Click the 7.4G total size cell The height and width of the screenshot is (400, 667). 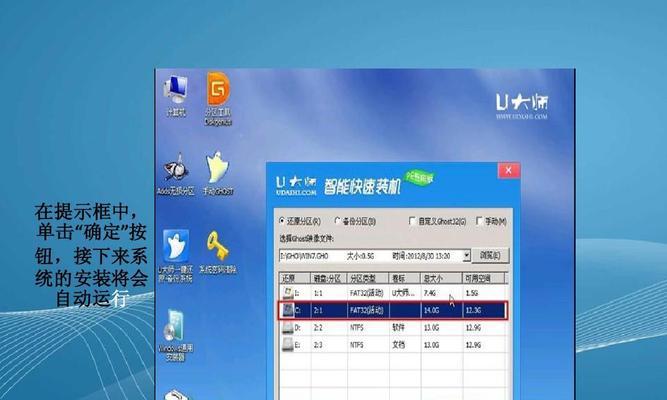(430, 293)
